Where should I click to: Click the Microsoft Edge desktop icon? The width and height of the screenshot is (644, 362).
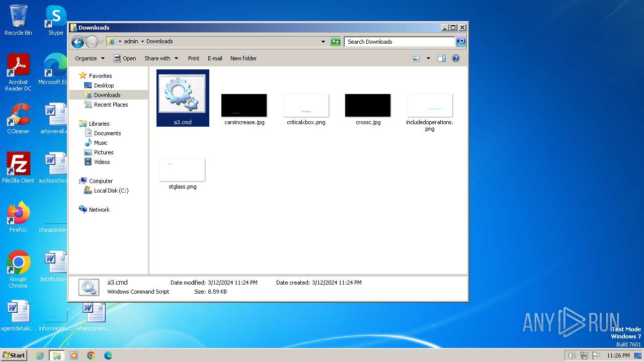tap(53, 69)
